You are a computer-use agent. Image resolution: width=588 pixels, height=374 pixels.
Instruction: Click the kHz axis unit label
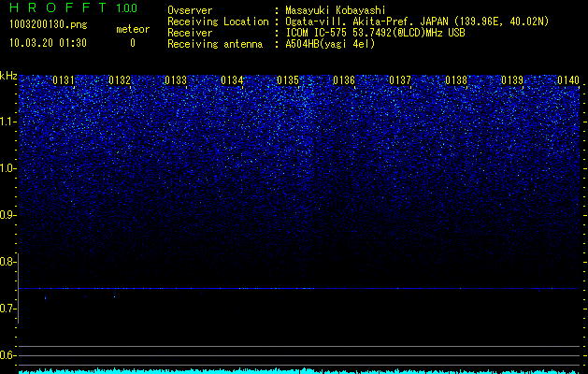(x=8, y=76)
